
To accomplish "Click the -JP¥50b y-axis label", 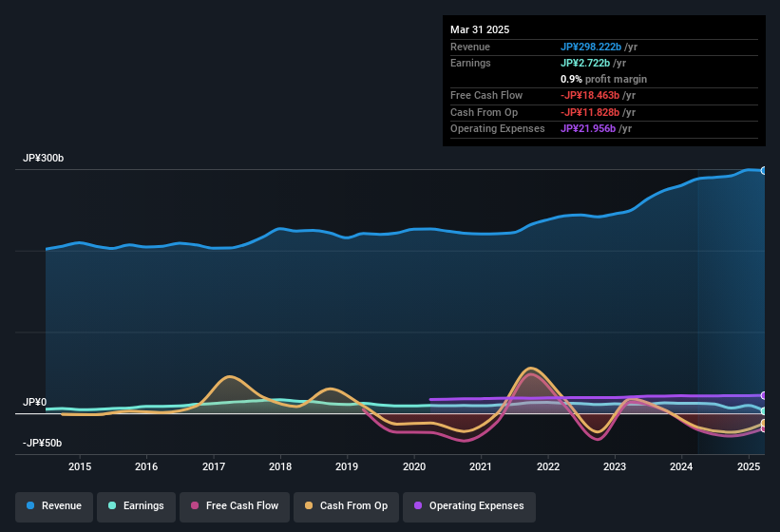I will point(43,443).
